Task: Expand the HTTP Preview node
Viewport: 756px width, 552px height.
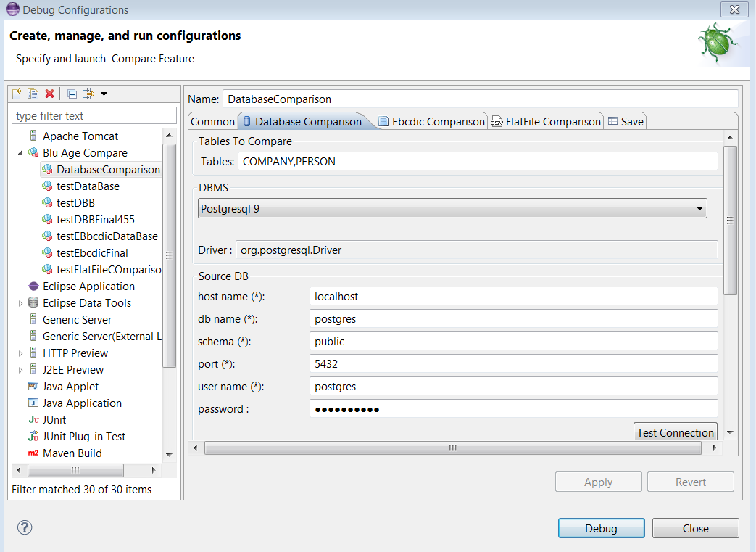Action: (20, 353)
